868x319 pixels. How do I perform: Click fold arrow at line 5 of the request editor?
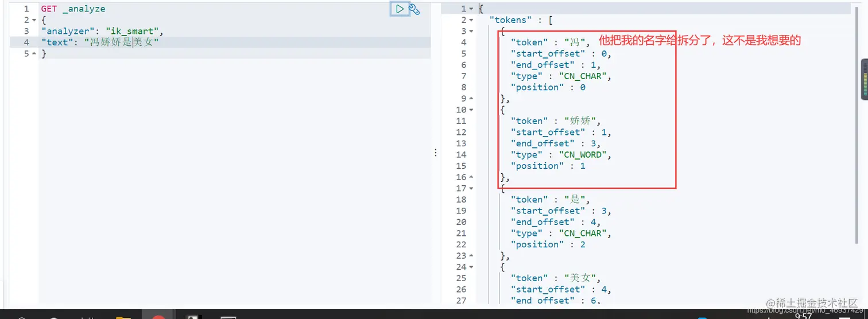pyautogui.click(x=34, y=53)
